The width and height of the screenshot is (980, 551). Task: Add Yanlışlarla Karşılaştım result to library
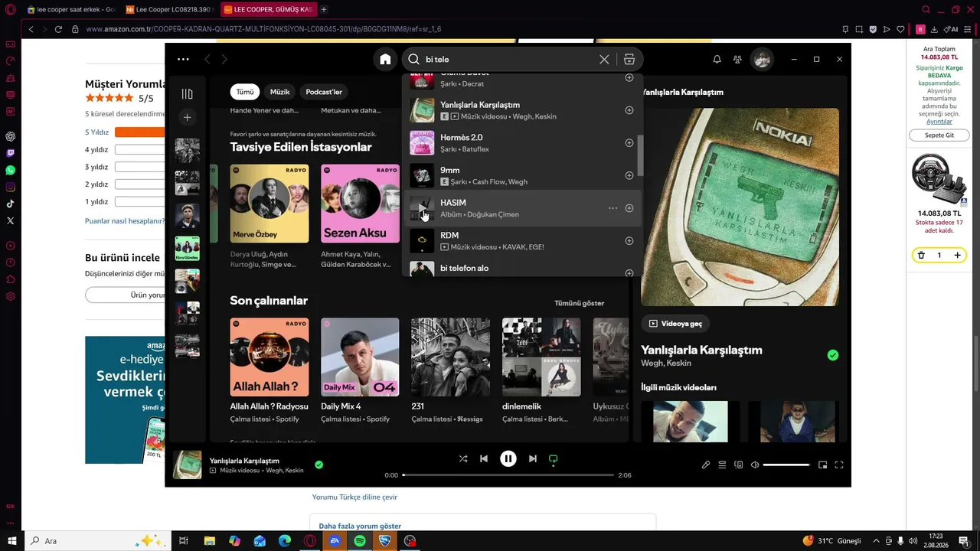point(629,110)
